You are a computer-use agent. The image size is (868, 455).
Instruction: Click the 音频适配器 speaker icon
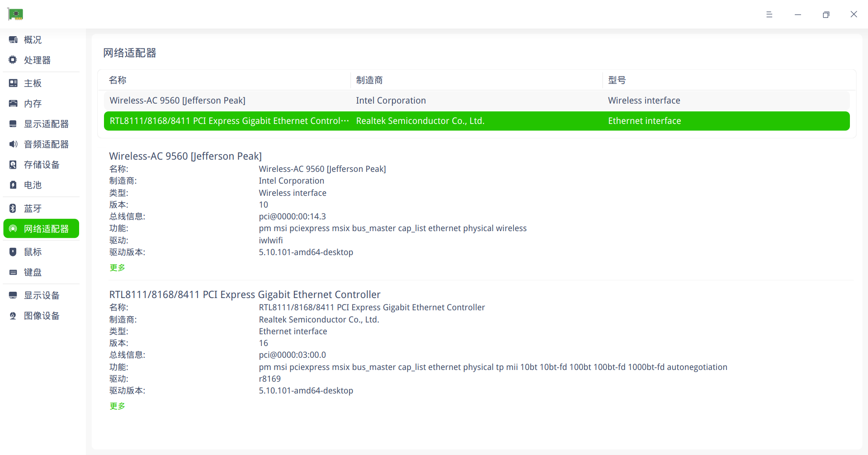[x=13, y=144]
